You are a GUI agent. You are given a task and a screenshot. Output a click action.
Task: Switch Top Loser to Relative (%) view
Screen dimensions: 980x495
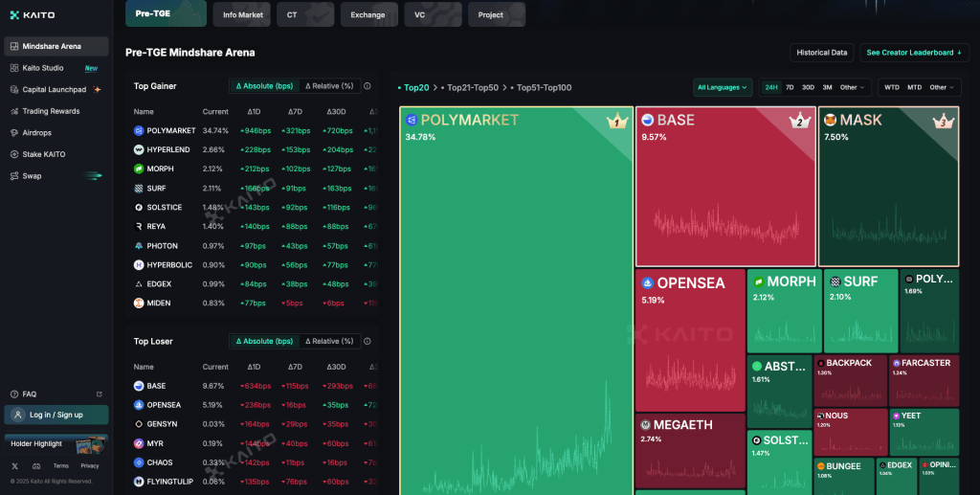329,341
